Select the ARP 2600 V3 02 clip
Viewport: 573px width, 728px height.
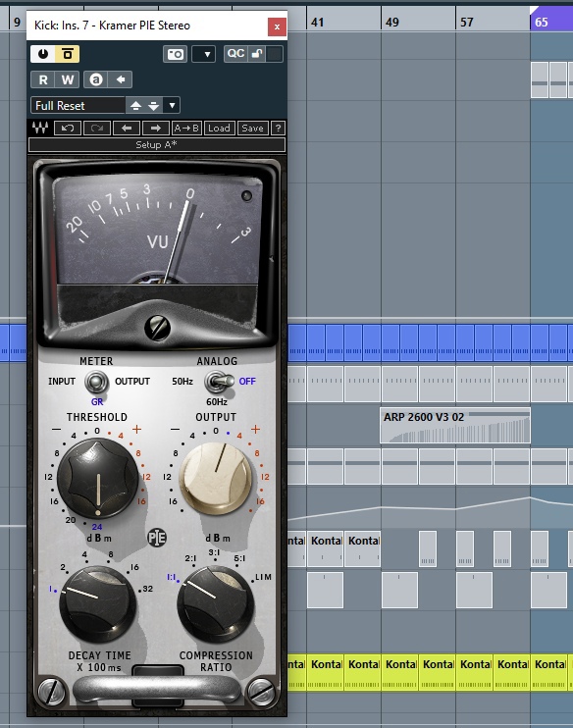[x=455, y=426]
